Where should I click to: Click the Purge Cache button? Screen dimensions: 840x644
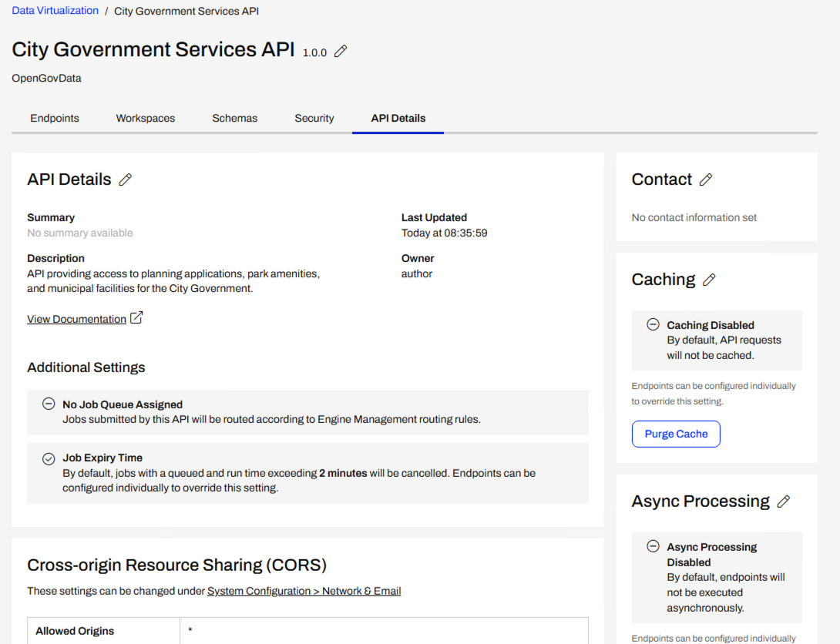coord(676,434)
